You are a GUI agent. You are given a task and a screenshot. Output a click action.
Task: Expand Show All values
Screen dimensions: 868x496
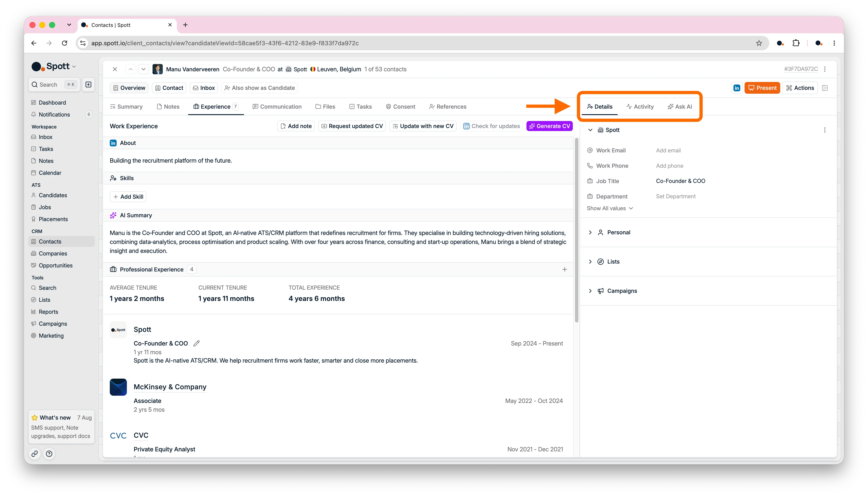pyautogui.click(x=610, y=208)
